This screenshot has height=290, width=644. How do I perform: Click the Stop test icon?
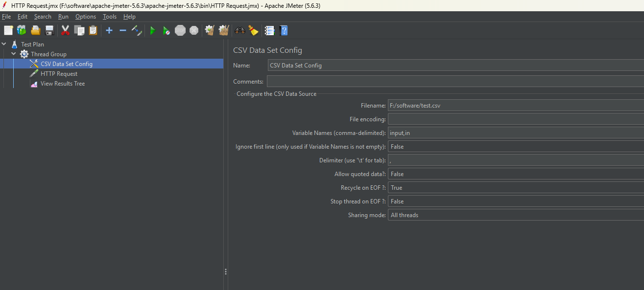[180, 30]
